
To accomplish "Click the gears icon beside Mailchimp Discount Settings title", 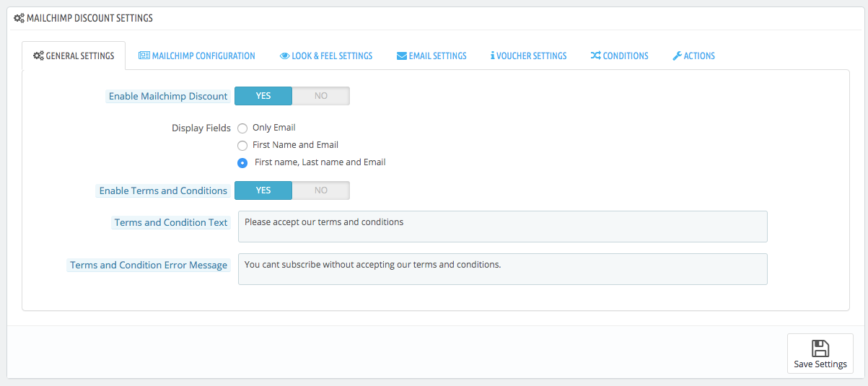I will 19,18.
